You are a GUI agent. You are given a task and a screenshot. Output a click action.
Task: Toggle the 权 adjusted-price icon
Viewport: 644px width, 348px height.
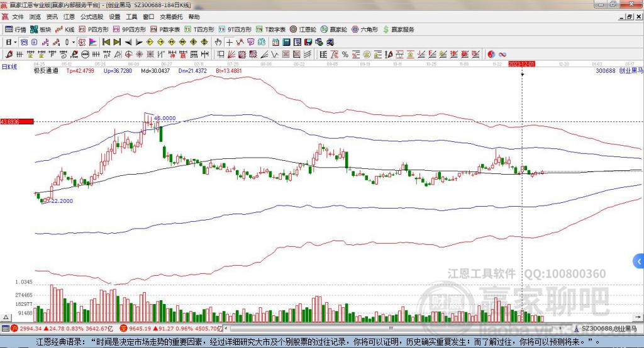pos(82,42)
